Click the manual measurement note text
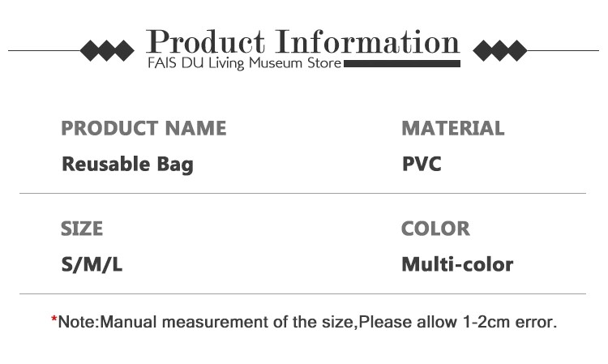 pos(308,323)
